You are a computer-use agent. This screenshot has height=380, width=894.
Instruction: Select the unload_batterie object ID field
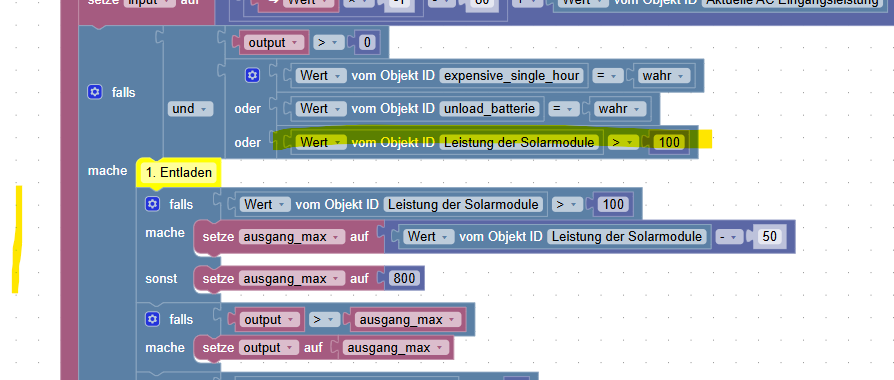pyautogui.click(x=490, y=108)
